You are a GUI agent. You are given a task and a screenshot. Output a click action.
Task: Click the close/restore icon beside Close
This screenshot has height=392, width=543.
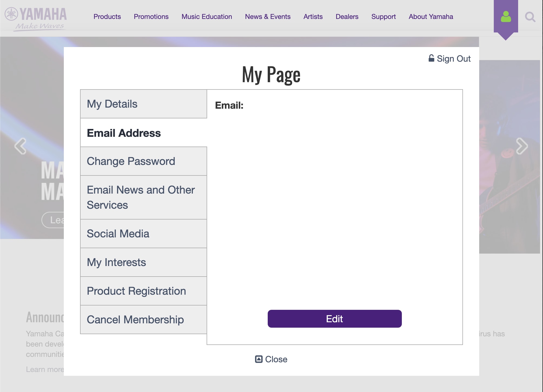(259, 359)
